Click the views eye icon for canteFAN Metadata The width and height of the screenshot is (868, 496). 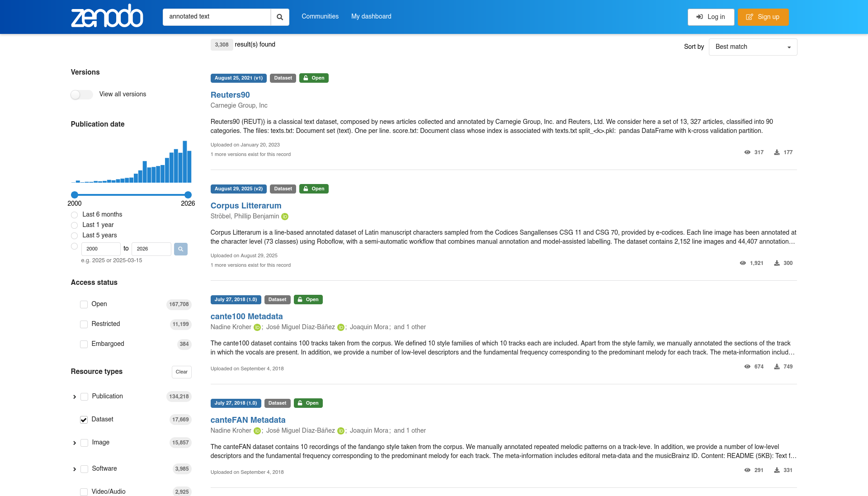pyautogui.click(x=747, y=470)
